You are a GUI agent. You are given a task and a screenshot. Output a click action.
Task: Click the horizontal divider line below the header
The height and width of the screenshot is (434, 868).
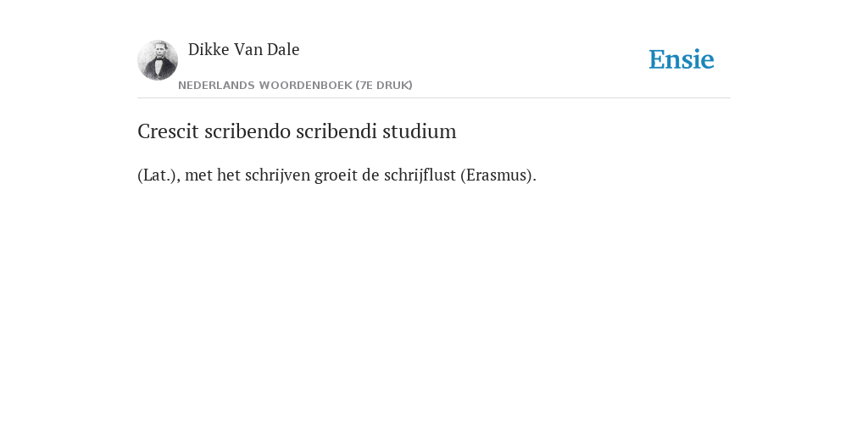point(434,98)
